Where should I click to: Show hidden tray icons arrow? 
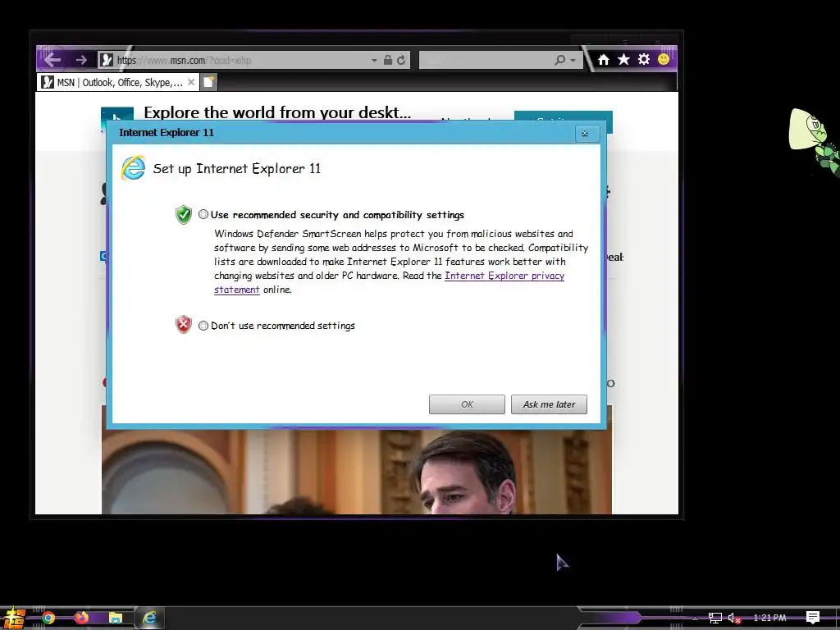(x=696, y=619)
